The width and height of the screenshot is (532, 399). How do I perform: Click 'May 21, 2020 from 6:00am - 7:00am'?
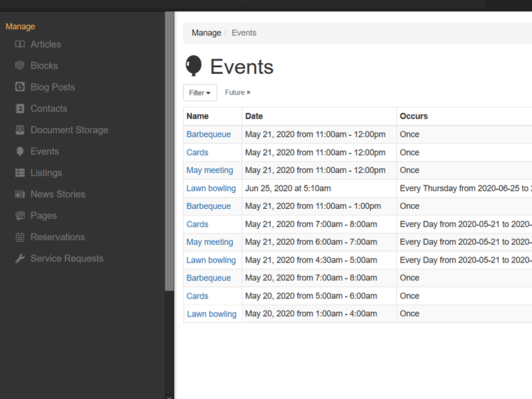[311, 242]
